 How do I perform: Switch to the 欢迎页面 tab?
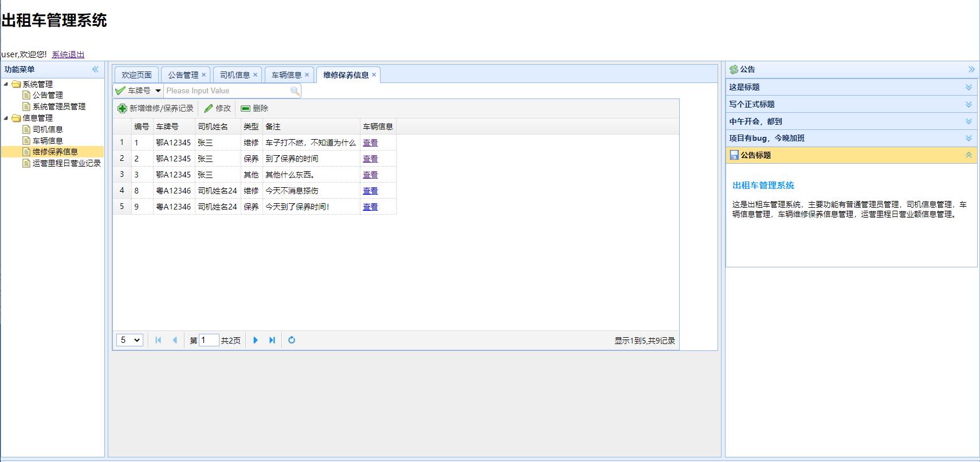pos(136,75)
